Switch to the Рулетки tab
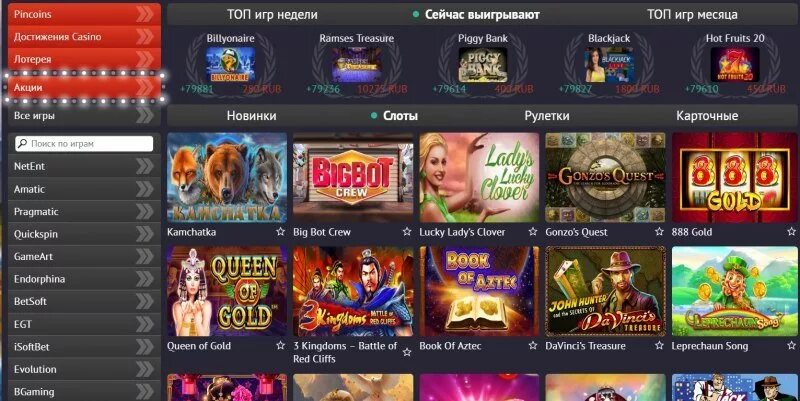 (546, 116)
